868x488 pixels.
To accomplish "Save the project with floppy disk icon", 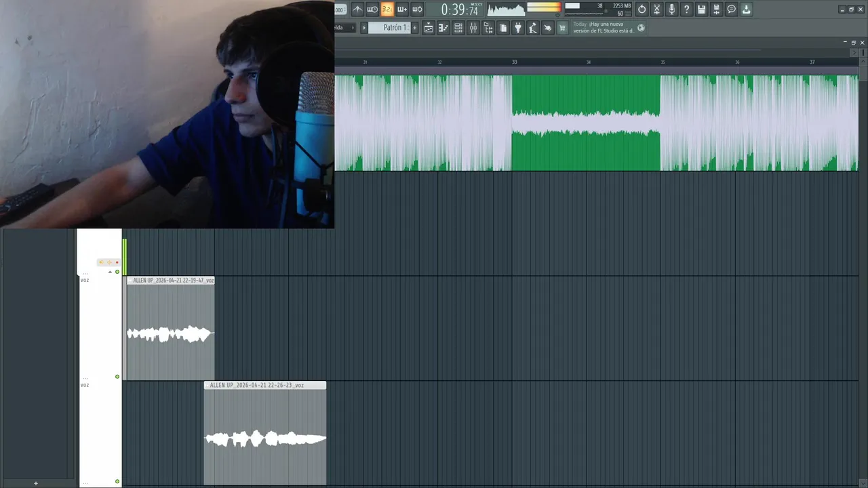I will coord(701,9).
